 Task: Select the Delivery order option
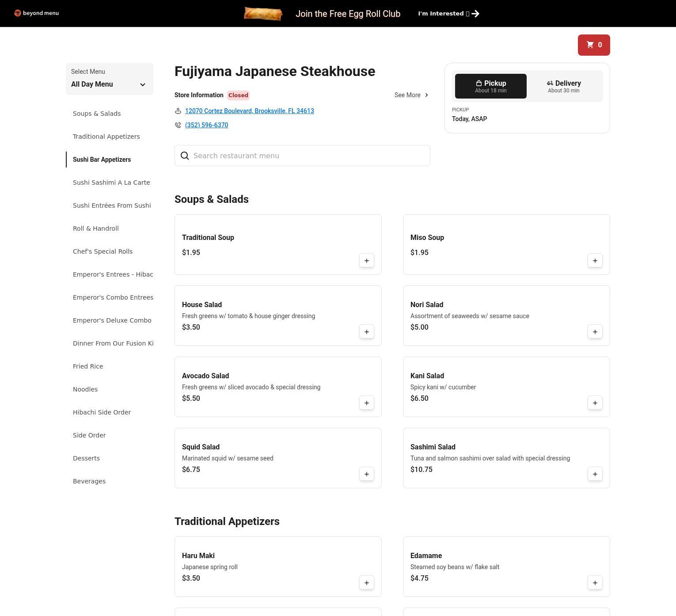(564, 86)
